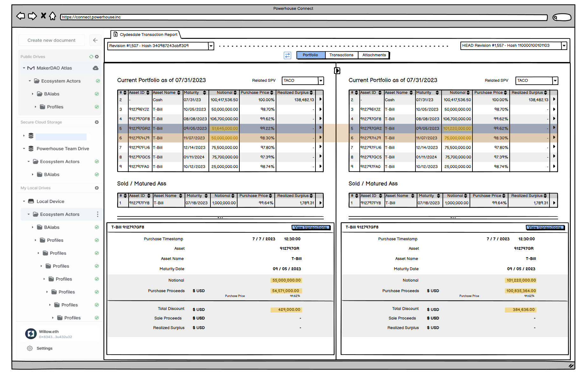Open Secure Cloud Storage settings gear
588x373 pixels.
(x=97, y=122)
